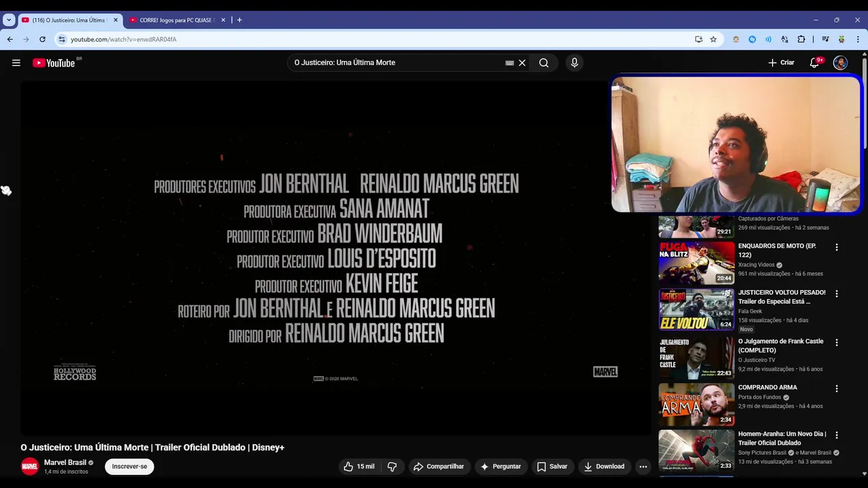Run search with the magnifier button
The height and width of the screenshot is (488, 868).
544,63
